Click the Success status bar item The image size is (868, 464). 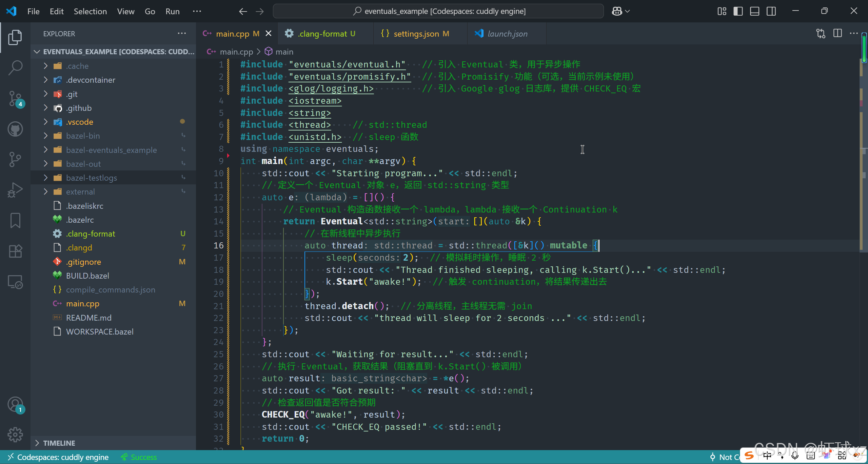(x=139, y=457)
